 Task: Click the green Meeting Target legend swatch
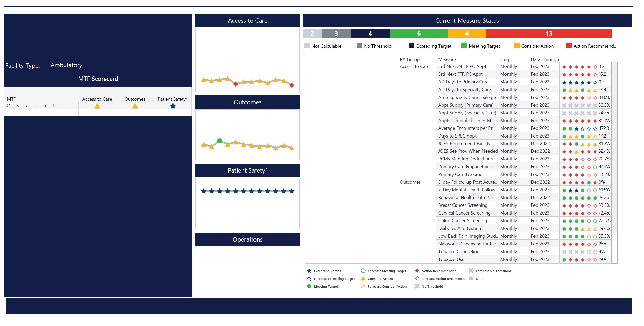point(464,46)
